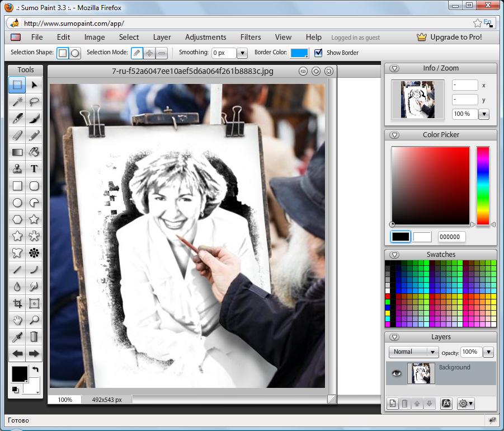Screen dimensions: 504x431
Task: Click the undo left arrow
Action: [x=17, y=354]
